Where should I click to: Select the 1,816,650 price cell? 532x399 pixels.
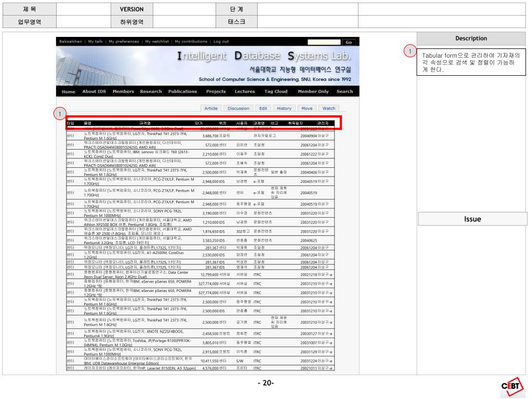click(x=210, y=231)
